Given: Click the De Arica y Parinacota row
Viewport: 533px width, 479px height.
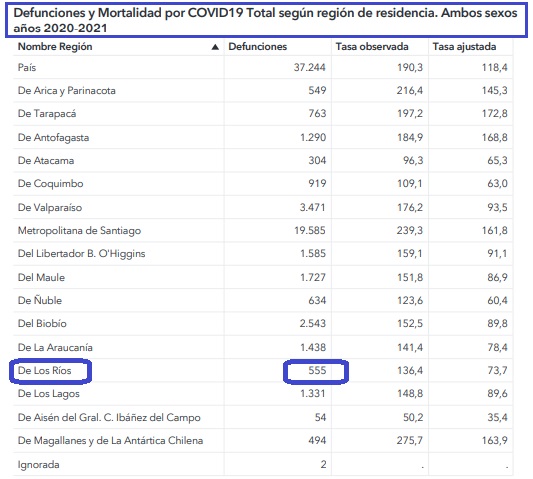Looking at the screenshot, I should (x=262, y=90).
